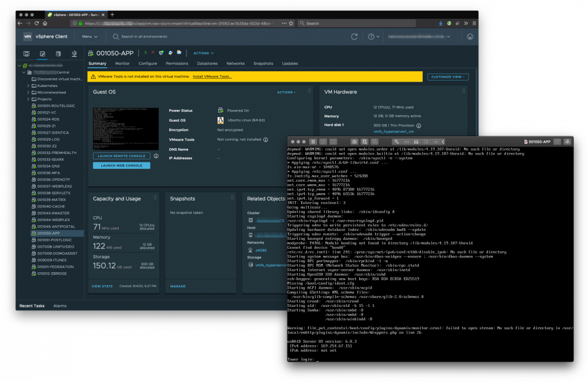Open the VM ACTIONS dropdown in header
This screenshot has width=588, height=381.
point(203,54)
